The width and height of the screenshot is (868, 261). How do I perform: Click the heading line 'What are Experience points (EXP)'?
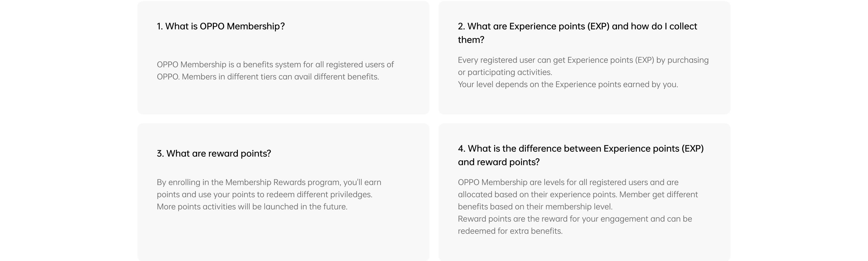coord(577,26)
